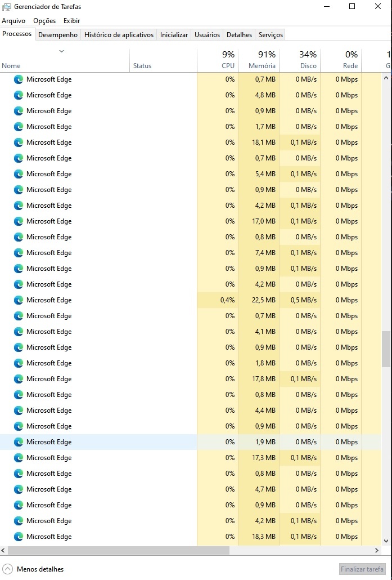Click the horizontal scrollbar left arrow
The image size is (392, 580).
point(3,550)
